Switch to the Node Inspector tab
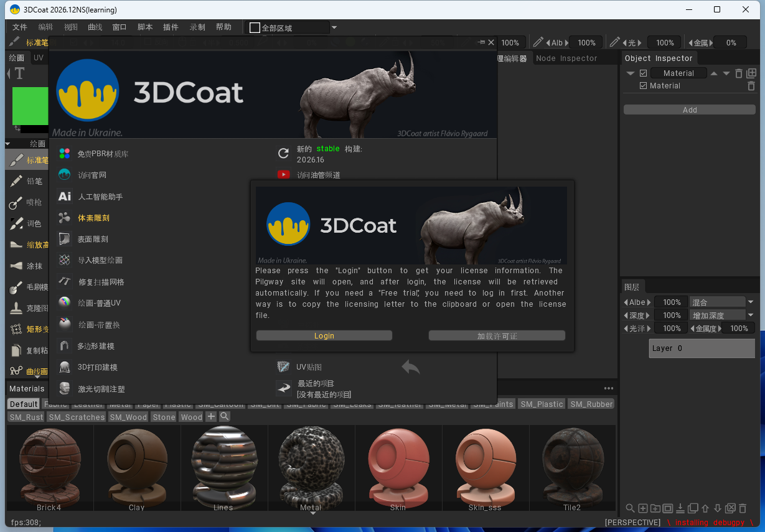Viewport: 765px width, 532px height. [x=566, y=58]
